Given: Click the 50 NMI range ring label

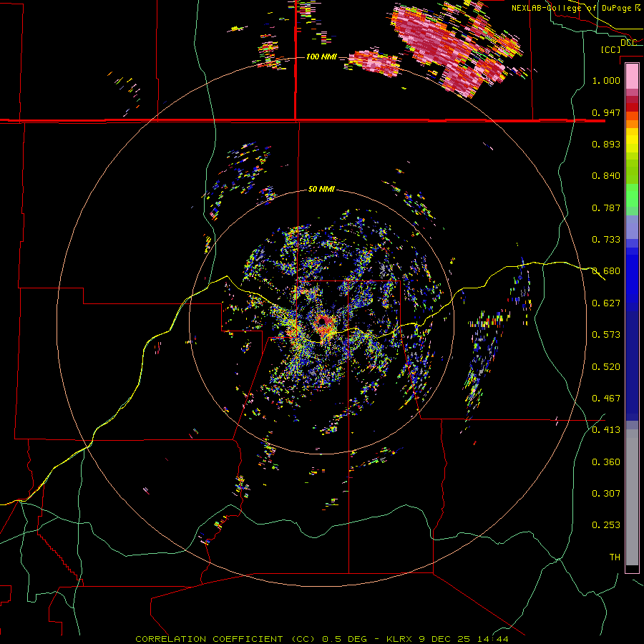Looking at the screenshot, I should (321, 189).
